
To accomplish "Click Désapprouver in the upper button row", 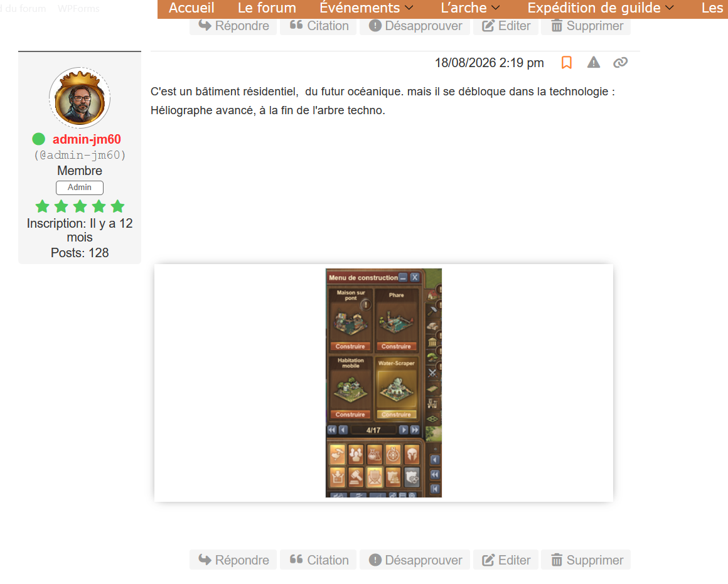I will click(415, 26).
